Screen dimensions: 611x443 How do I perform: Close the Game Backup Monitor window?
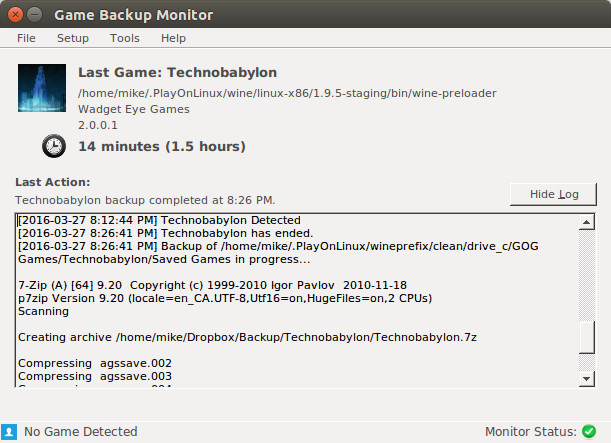coord(15,15)
